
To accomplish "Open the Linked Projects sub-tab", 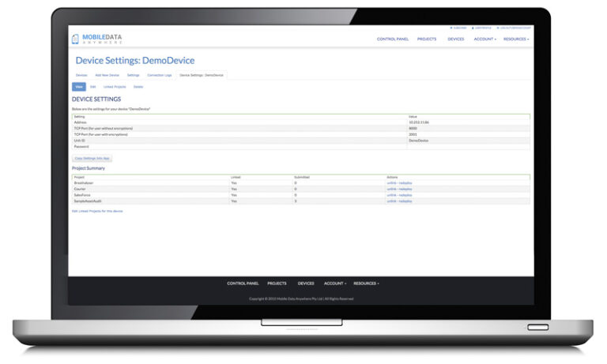I will [115, 87].
